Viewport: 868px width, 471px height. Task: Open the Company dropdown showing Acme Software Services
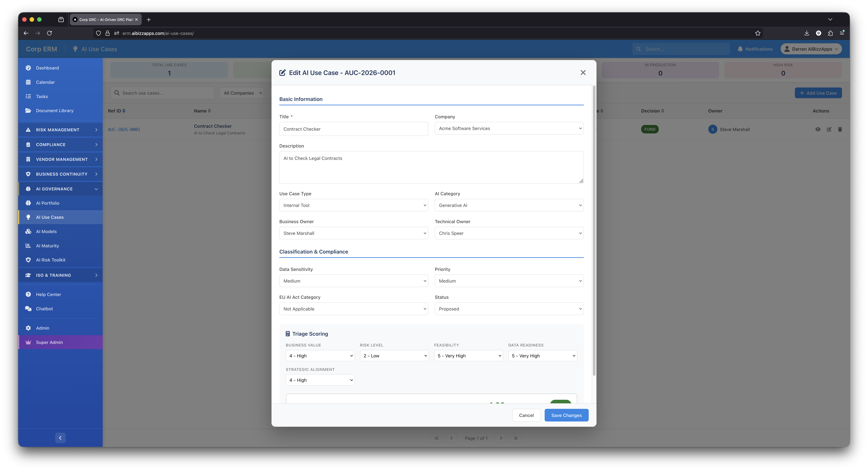509,128
